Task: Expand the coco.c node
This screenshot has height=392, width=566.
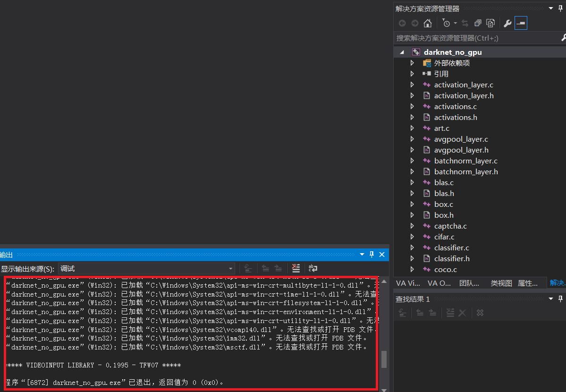Action: [412, 269]
